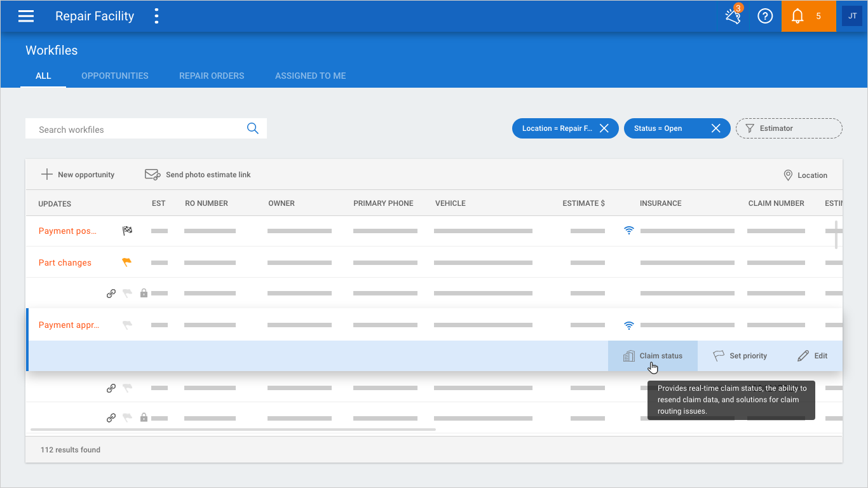Click Edit pencil action button
The height and width of the screenshot is (488, 868).
coord(812,356)
